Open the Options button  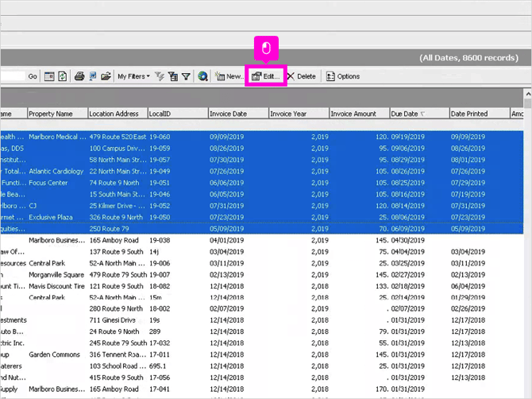coord(343,76)
